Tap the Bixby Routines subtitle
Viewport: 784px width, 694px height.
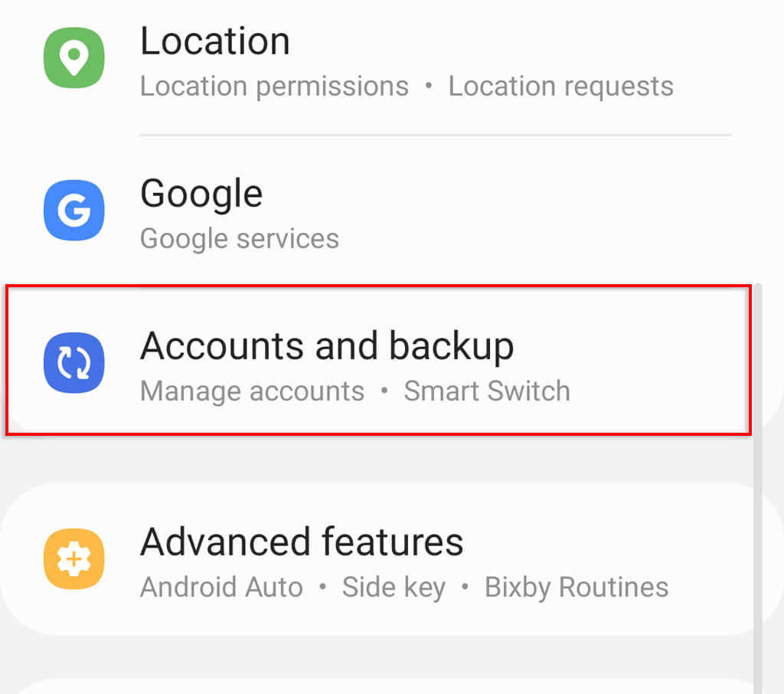point(577,588)
